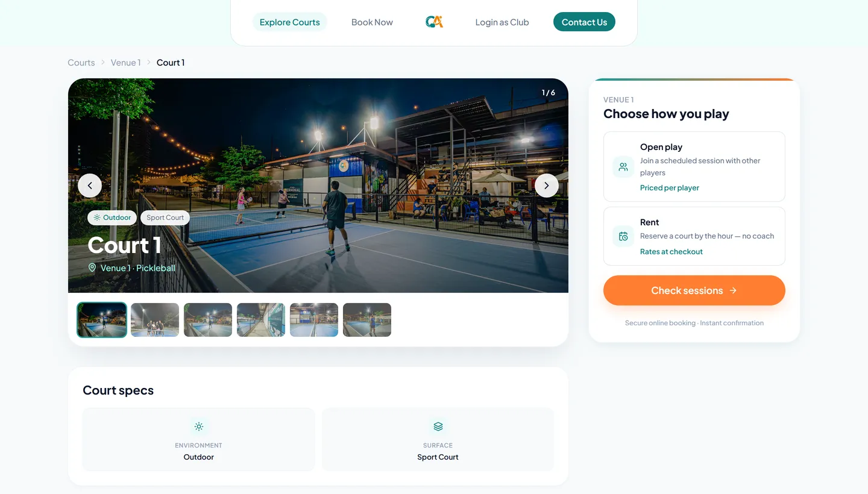Click the breadcrumb chevron after Venue 1
Viewport: 868px width, 494px height.
[149, 63]
